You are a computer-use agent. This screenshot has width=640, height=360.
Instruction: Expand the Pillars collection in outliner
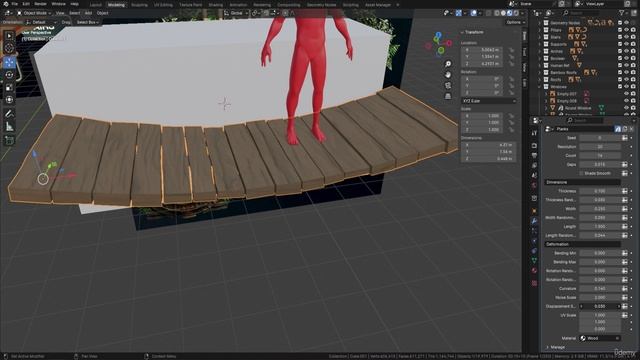pos(539,30)
